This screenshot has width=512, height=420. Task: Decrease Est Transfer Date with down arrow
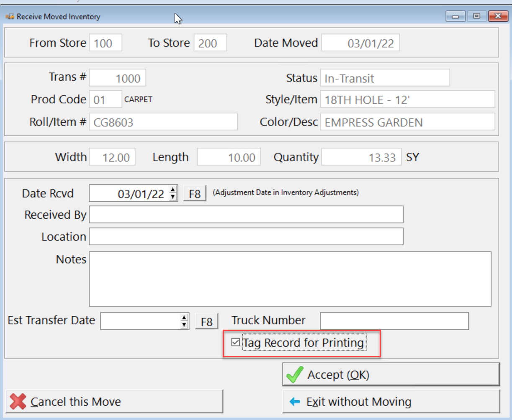[x=184, y=325]
